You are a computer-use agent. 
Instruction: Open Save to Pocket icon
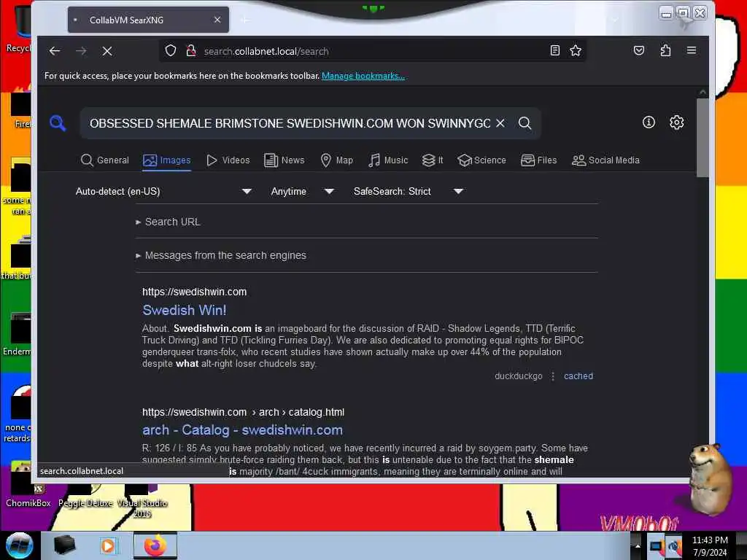click(x=639, y=50)
